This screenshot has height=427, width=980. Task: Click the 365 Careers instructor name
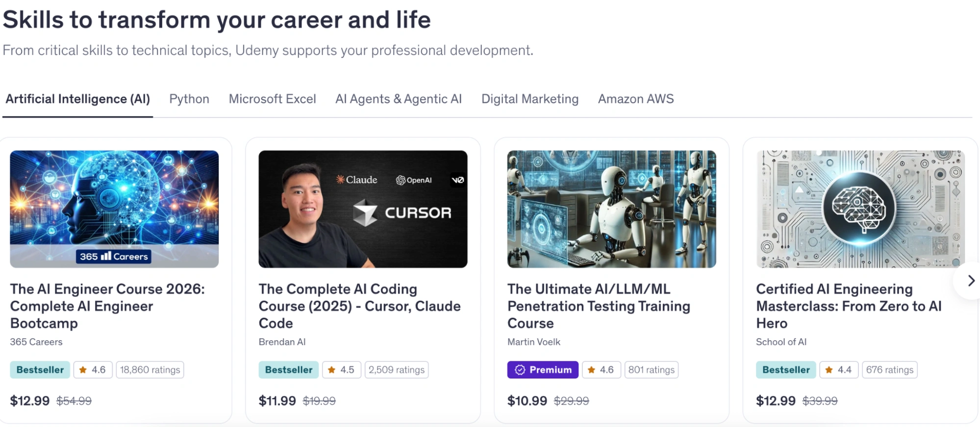point(36,342)
